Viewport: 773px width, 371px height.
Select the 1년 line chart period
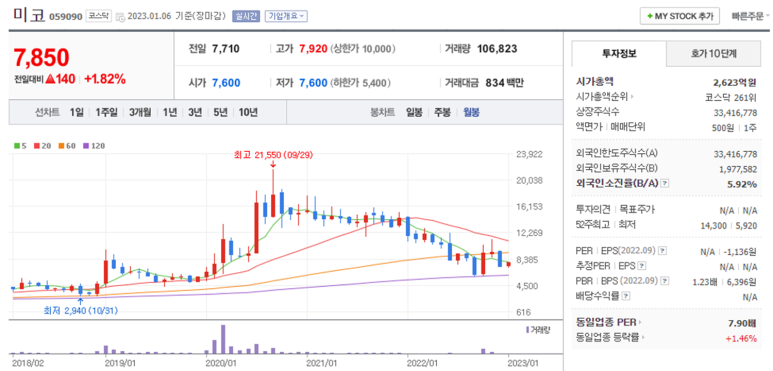[170, 112]
